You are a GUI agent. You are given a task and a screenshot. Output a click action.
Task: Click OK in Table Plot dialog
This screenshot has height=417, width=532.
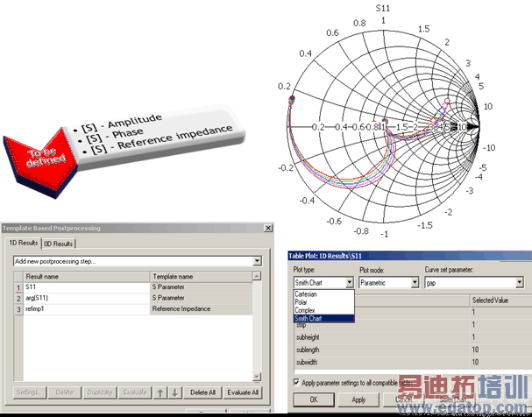tap(314, 399)
